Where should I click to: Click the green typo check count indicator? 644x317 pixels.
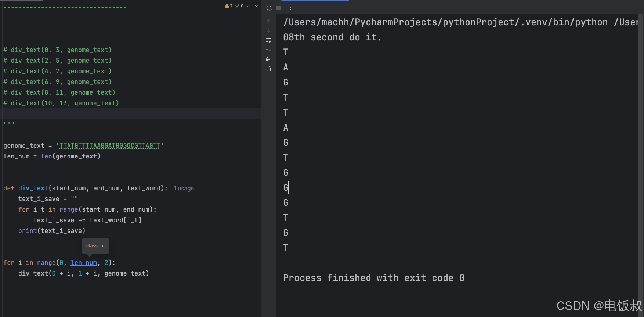pyautogui.click(x=239, y=6)
